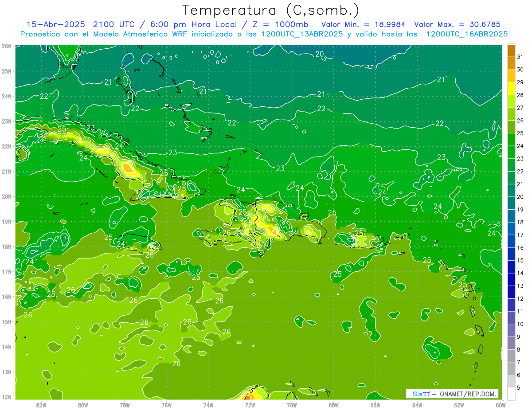Click the "66W" longitude axis label
Screen dimensions: 532x411
pos(375,405)
